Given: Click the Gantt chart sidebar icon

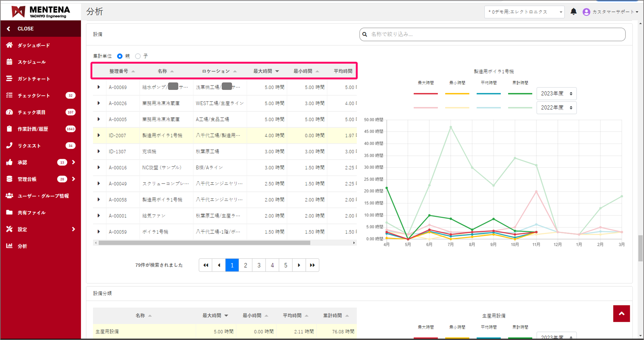Looking at the screenshot, I should tap(9, 79).
